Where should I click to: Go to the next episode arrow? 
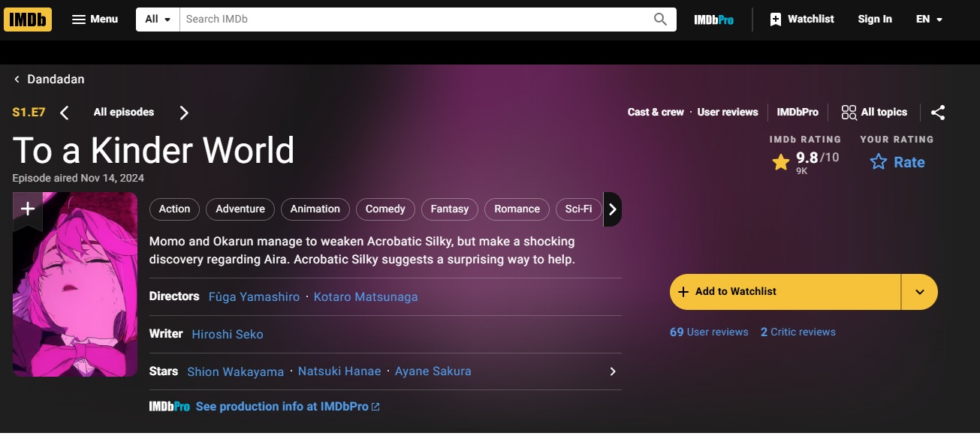pyautogui.click(x=184, y=113)
